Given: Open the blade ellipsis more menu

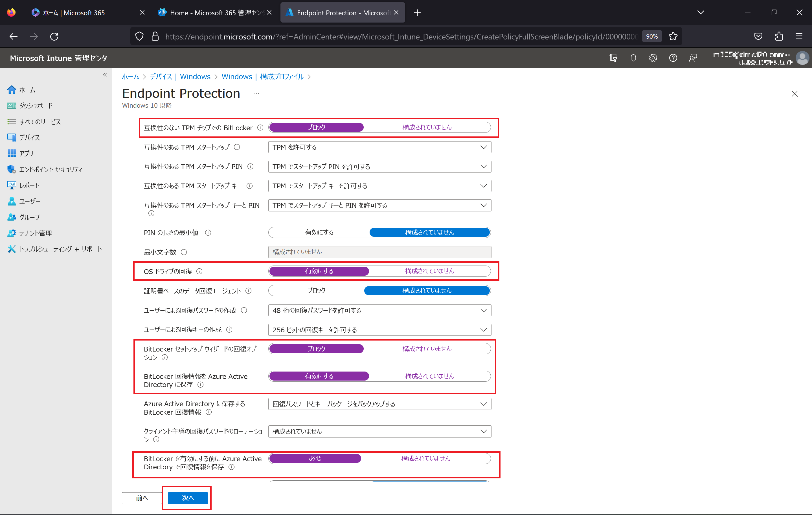Looking at the screenshot, I should pos(256,94).
